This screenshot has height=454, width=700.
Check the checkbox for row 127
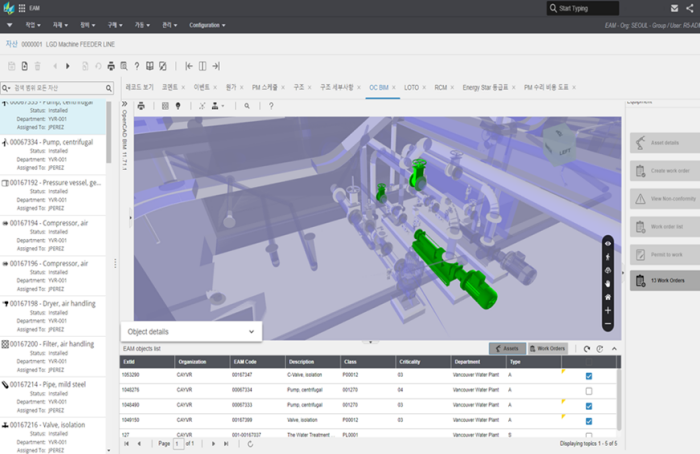pos(589,435)
